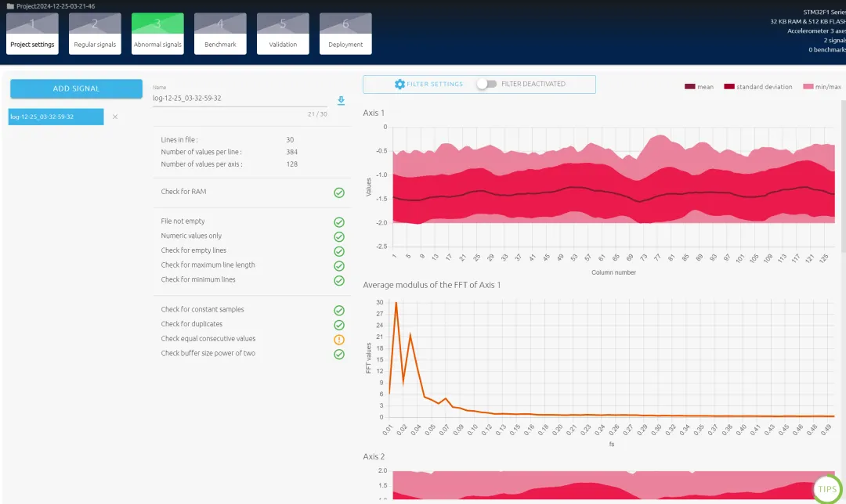Image resolution: width=846 pixels, height=504 pixels.
Task: Click buffer size power of two checkmark
Action: [x=339, y=354]
